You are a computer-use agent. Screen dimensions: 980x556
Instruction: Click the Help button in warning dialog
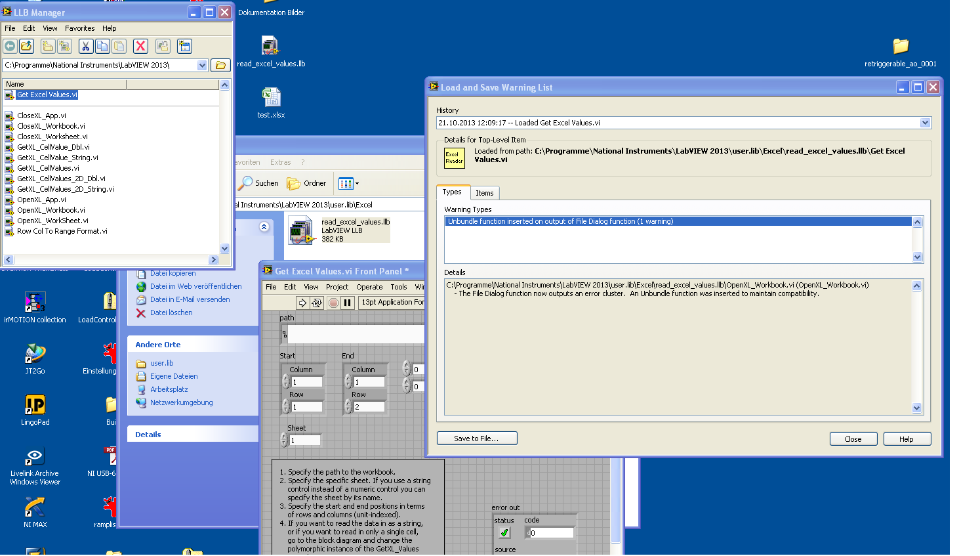[x=907, y=439]
